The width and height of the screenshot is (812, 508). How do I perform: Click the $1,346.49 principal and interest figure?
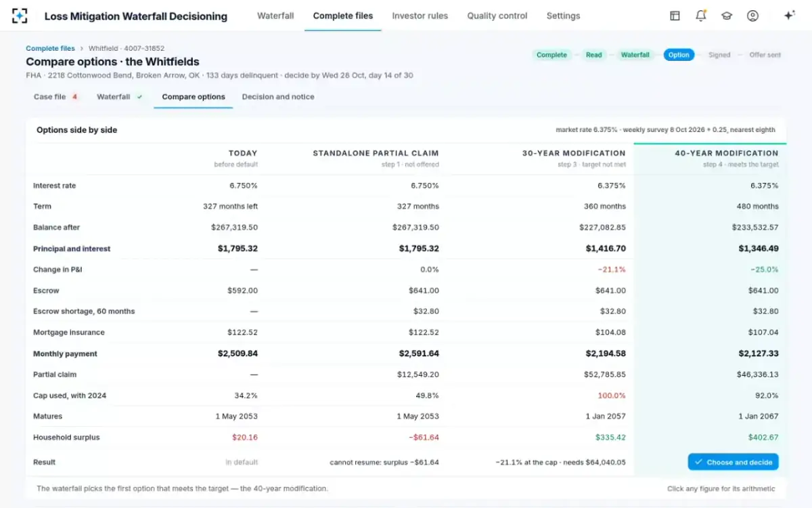tap(759, 249)
